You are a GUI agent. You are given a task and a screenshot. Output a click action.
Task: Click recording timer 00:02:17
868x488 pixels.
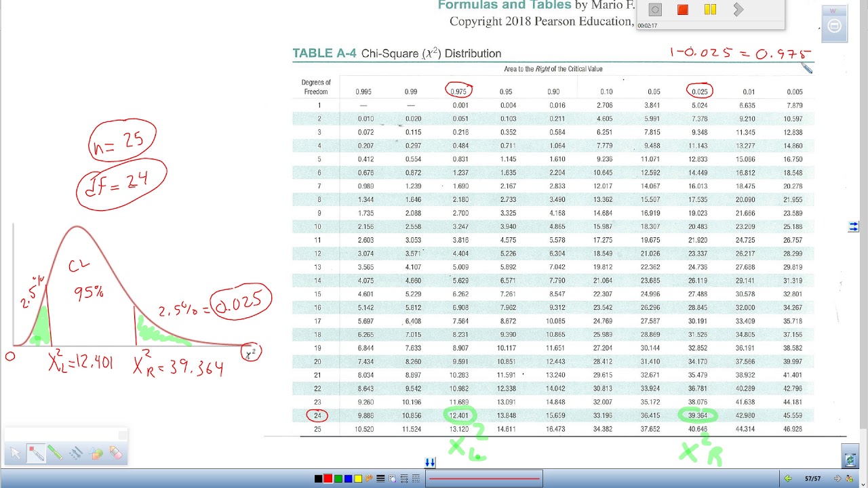(x=648, y=26)
